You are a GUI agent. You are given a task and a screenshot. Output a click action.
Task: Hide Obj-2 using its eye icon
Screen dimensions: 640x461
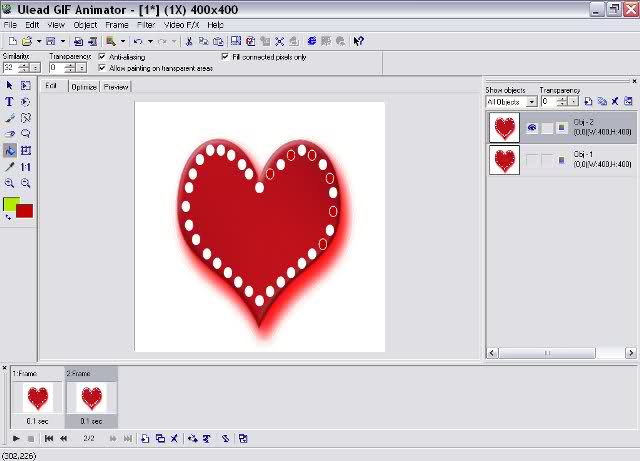tap(531, 128)
